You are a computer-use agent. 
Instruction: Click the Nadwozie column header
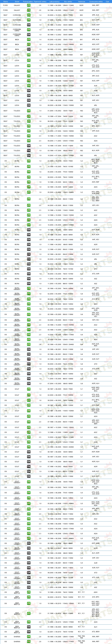point(81,1)
